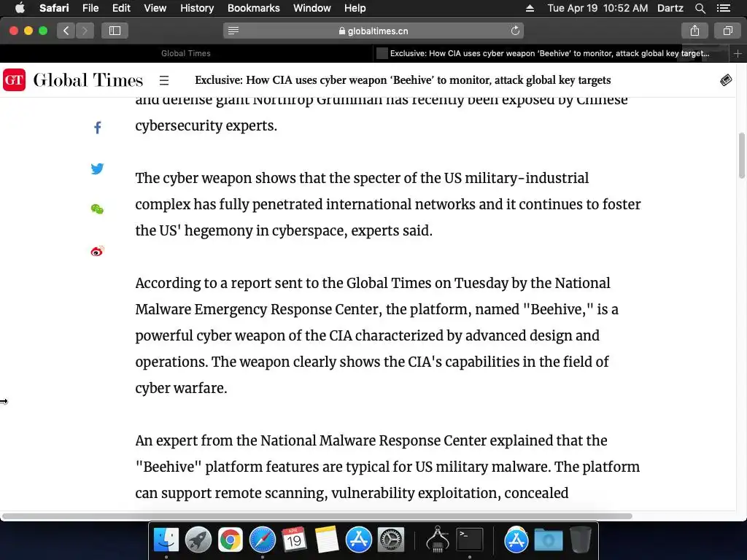Open the Edit menu
Screen dimensions: 747x560
click(121, 8)
